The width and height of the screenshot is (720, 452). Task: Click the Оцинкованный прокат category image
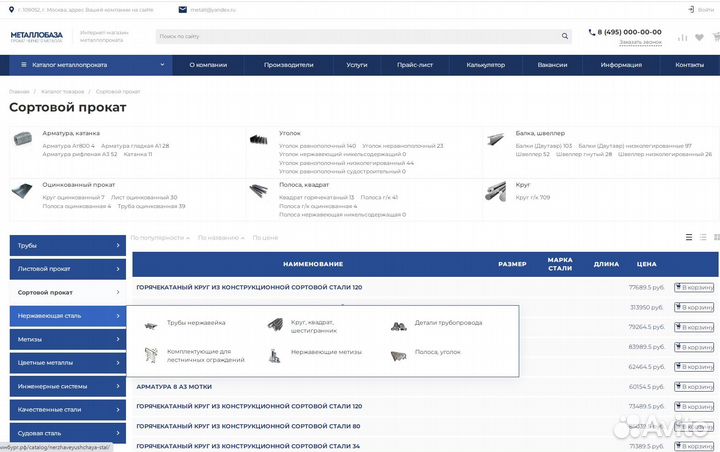[x=22, y=191]
